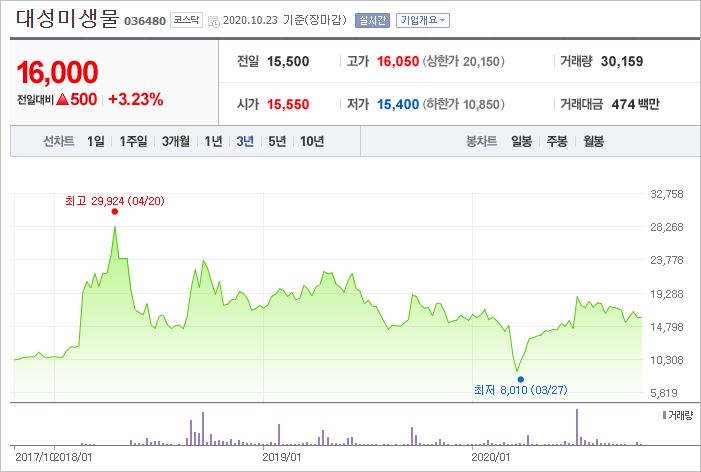Click the 고가 value 16,050
The width and height of the screenshot is (701, 472).
click(x=398, y=62)
